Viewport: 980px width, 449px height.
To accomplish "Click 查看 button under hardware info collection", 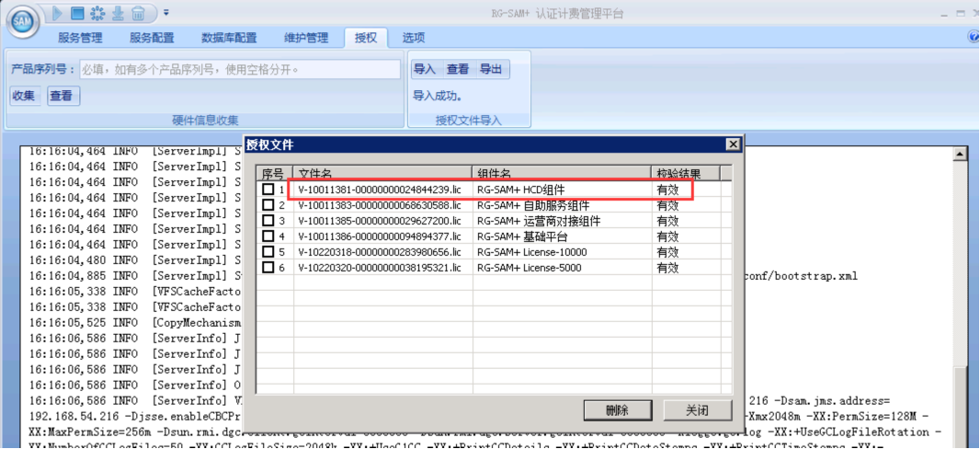I will coord(63,96).
